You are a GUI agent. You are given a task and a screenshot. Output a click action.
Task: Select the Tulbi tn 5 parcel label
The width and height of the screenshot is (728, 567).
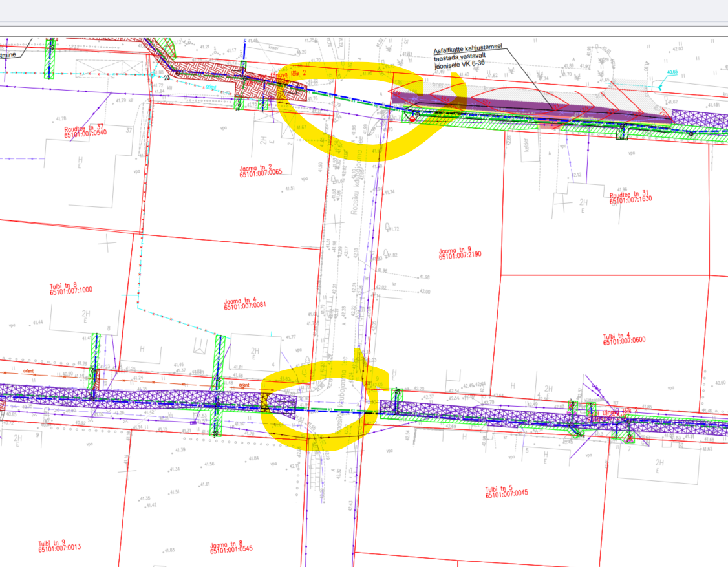pos(507,491)
